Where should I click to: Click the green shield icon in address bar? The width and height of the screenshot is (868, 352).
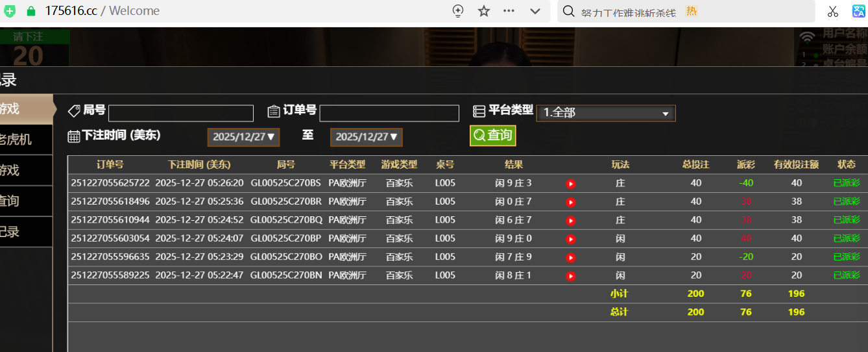(10, 11)
